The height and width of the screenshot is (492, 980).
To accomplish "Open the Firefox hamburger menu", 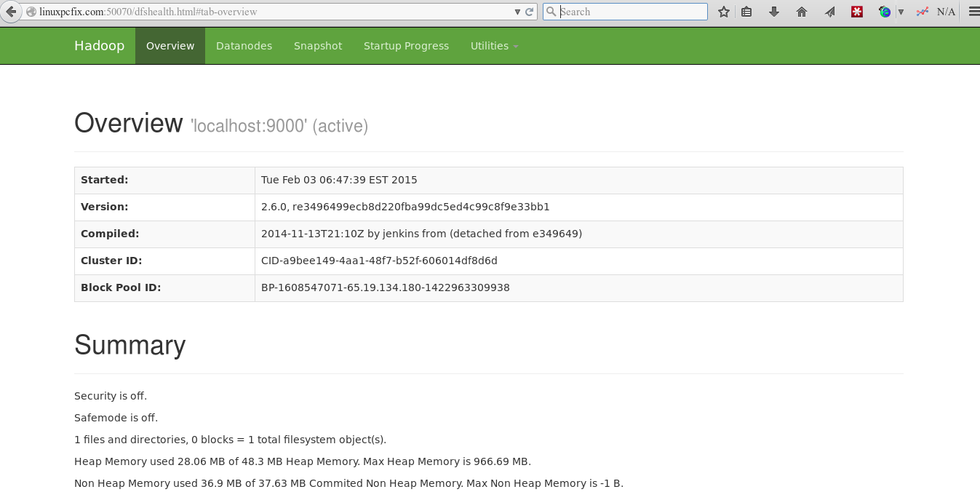I will coord(973,12).
